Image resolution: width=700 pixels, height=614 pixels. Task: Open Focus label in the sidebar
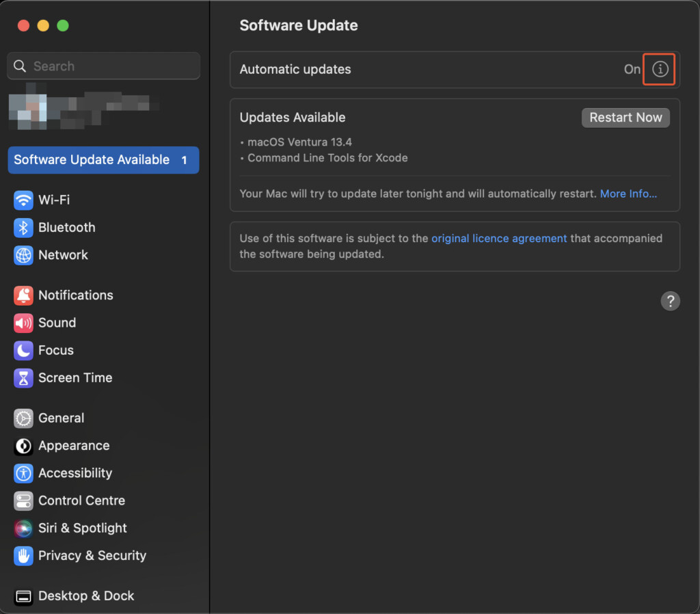tap(56, 350)
